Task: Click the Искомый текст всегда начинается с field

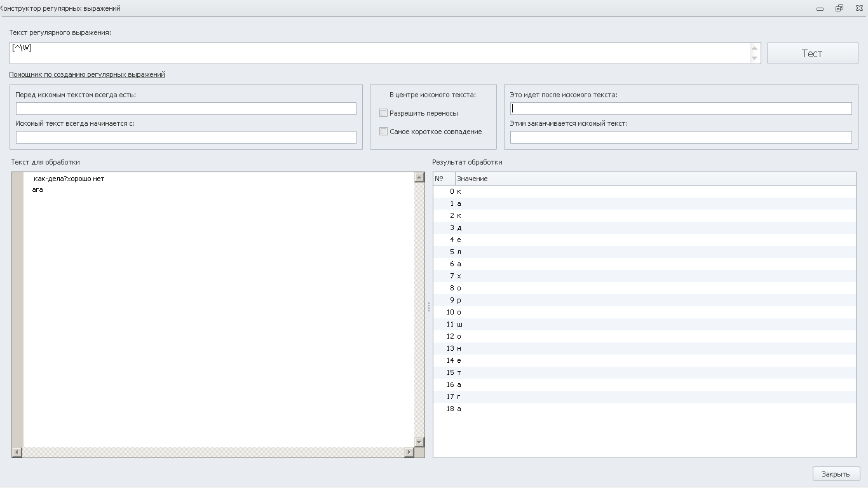Action: coord(186,137)
